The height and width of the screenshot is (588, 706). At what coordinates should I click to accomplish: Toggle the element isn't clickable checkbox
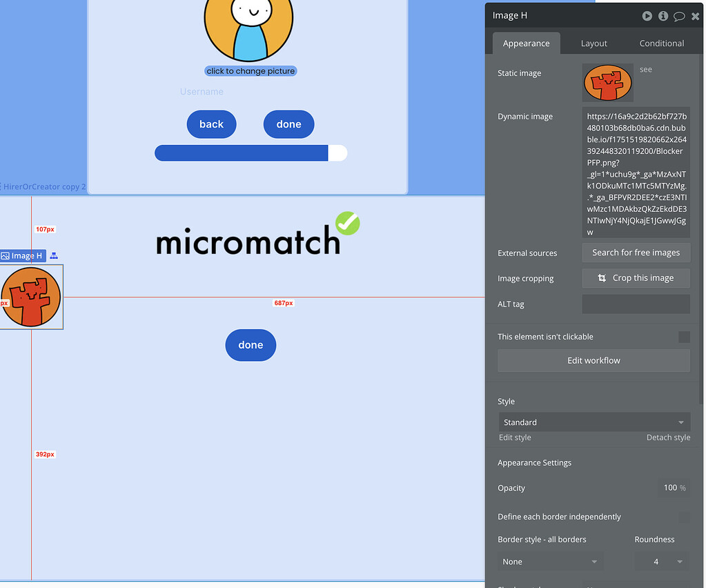click(x=683, y=337)
